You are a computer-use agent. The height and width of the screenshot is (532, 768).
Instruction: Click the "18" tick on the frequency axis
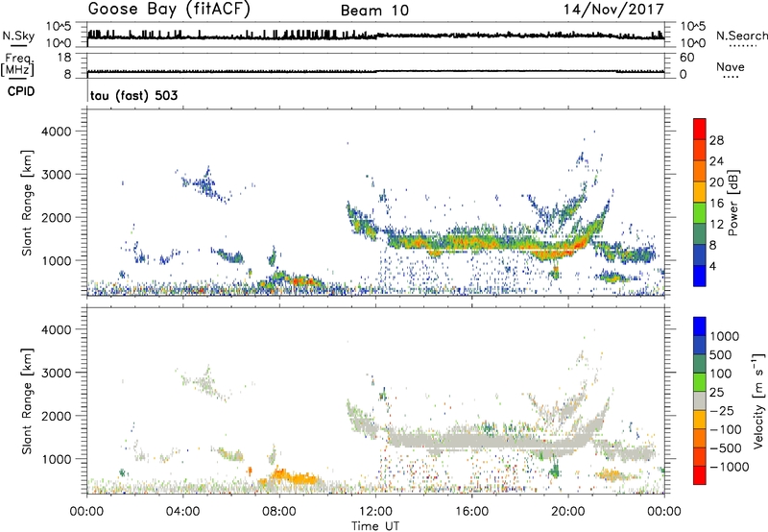click(x=64, y=58)
